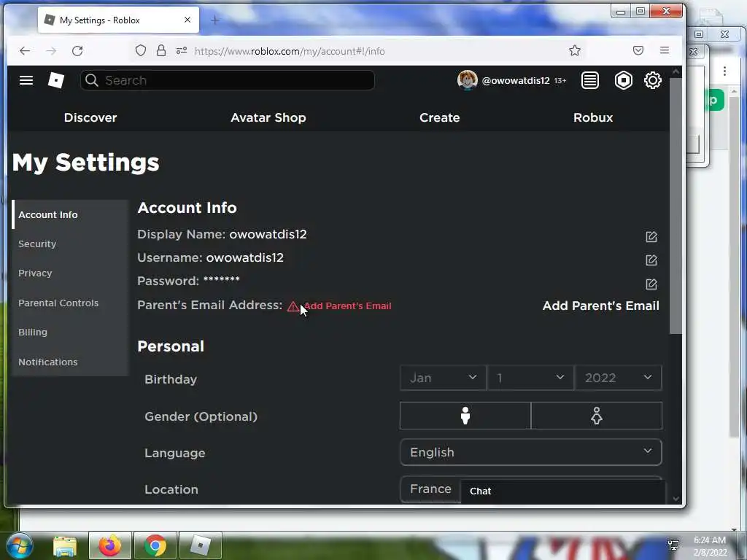
Task: Edit the Display Name
Action: pyautogui.click(x=651, y=237)
